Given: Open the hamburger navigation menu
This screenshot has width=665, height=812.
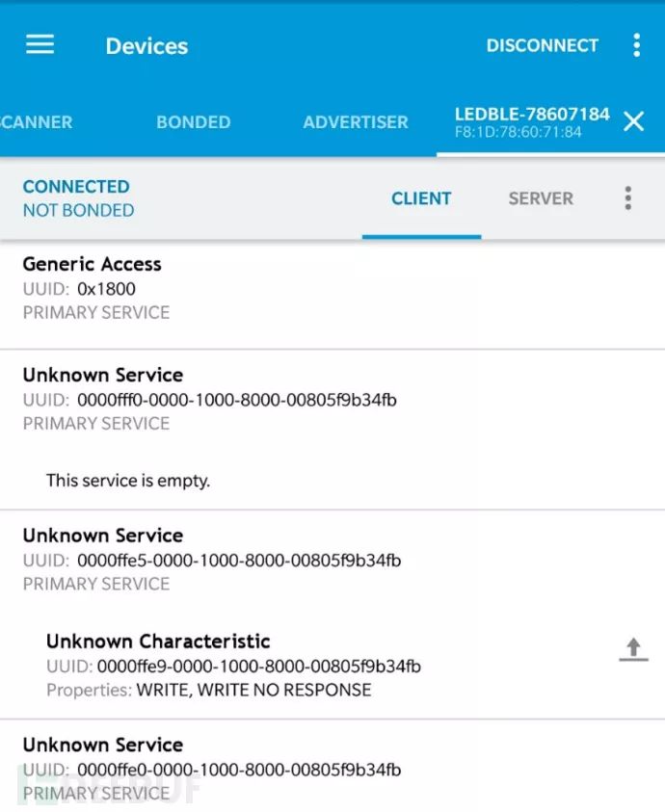Looking at the screenshot, I should (40, 45).
